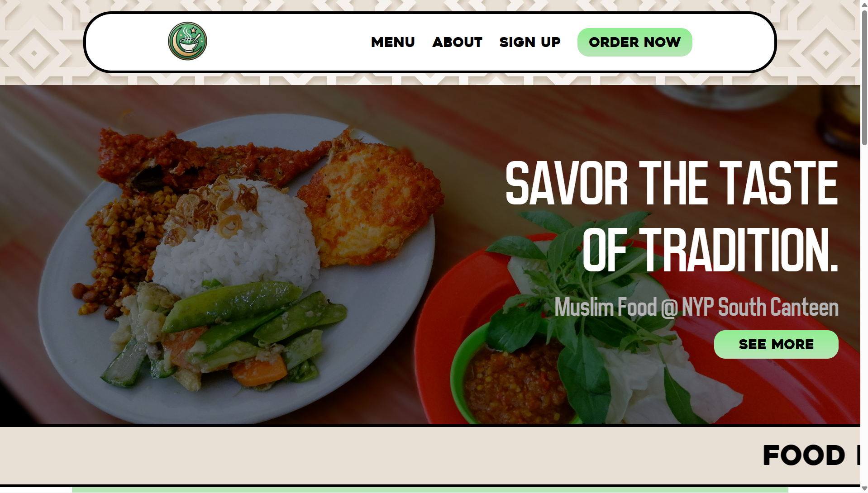Click the SEE MORE button

[776, 344]
